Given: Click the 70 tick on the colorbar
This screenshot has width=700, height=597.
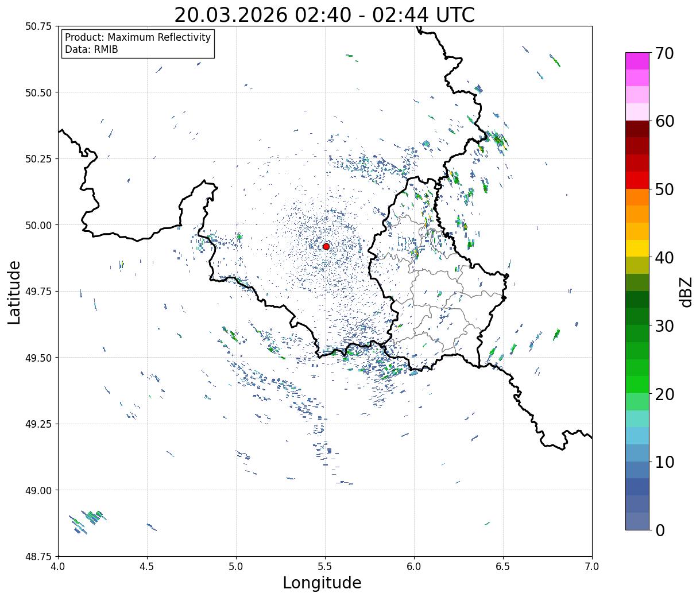Looking at the screenshot, I should point(664,53).
